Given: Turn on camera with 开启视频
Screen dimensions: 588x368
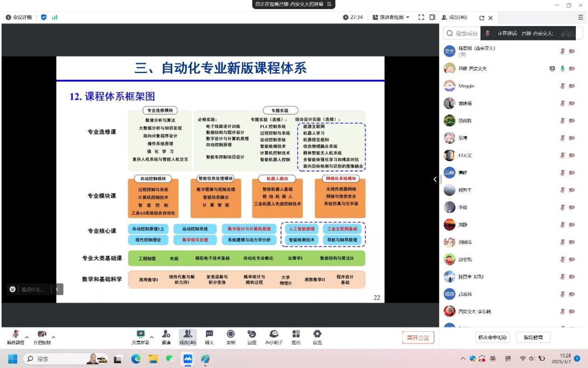Looking at the screenshot, I should 42,336.
